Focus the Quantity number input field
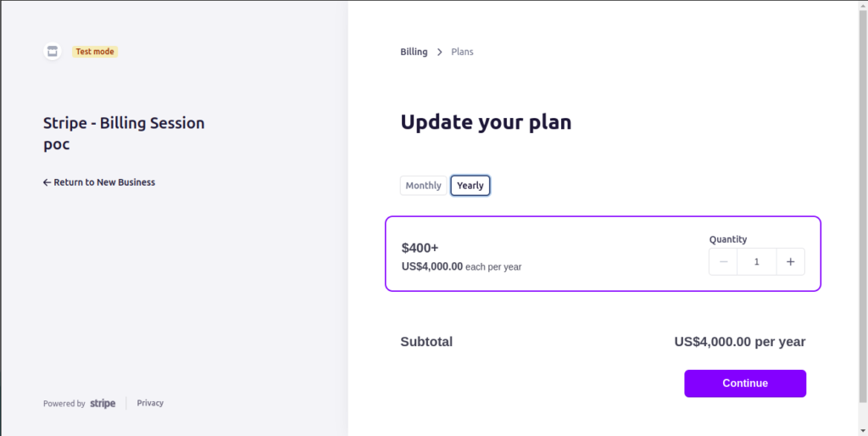Screen dimensions: 868x436 757,261
